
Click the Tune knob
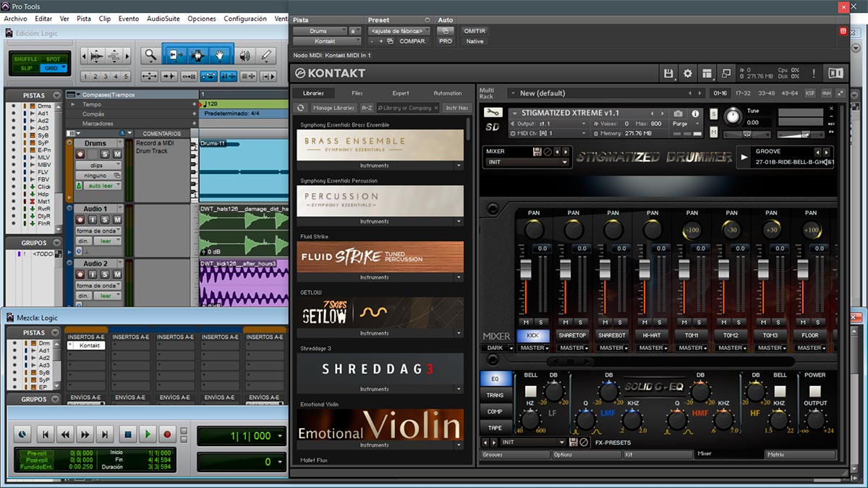point(733,116)
